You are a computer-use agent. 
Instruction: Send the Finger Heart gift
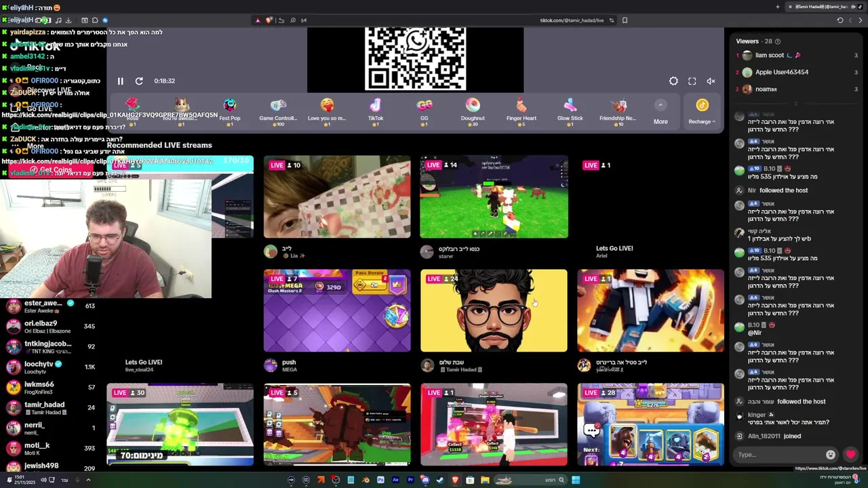pos(521,112)
